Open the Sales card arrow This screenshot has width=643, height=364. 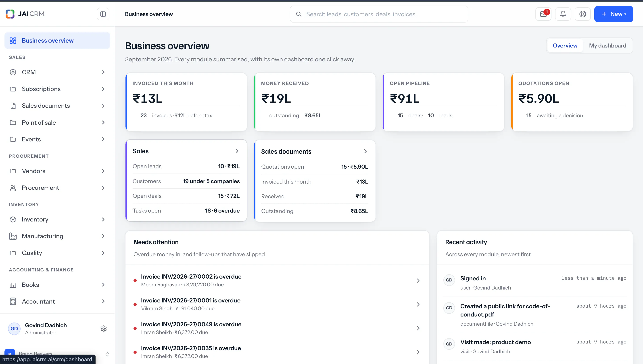[237, 151]
